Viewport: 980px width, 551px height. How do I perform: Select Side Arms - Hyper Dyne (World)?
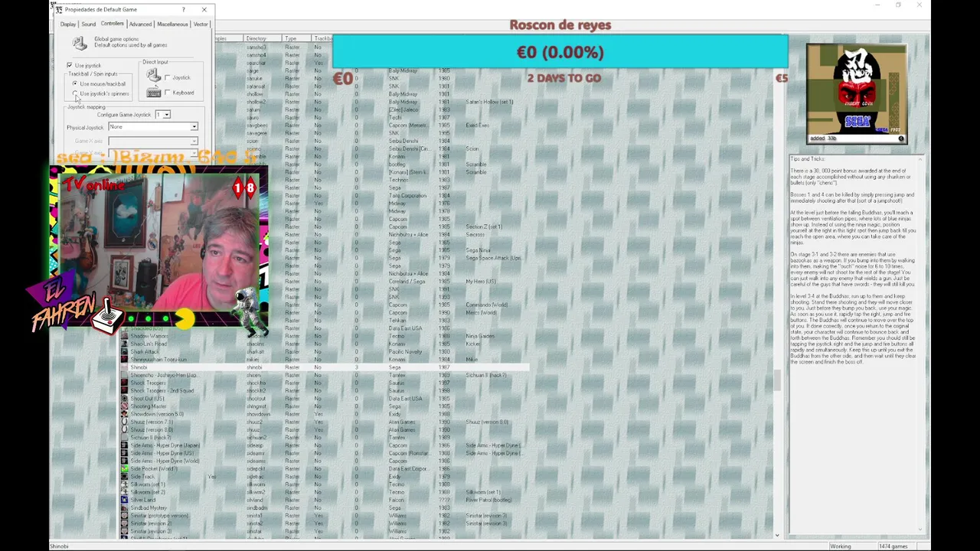point(165,461)
